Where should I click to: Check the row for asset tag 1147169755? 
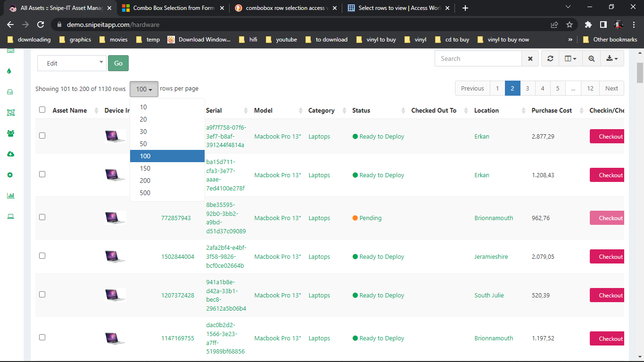click(42, 337)
